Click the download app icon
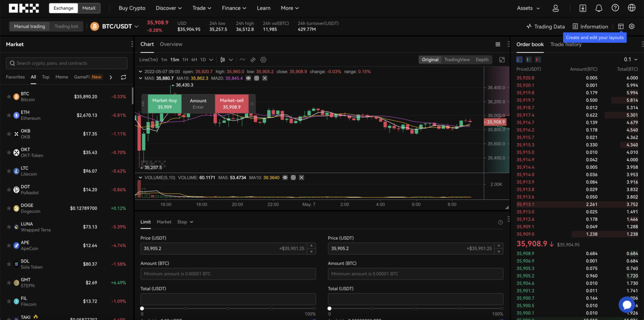This screenshot has width=644, height=320. [x=583, y=8]
